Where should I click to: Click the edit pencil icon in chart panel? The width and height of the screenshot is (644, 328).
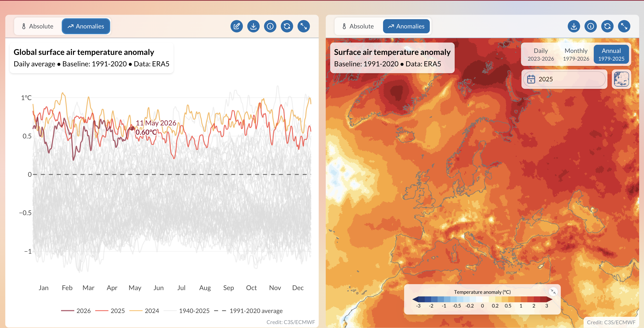pyautogui.click(x=236, y=26)
